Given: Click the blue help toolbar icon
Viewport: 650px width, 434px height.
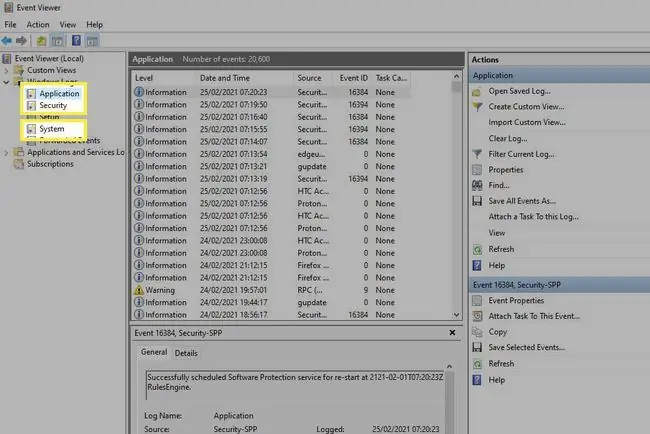Looking at the screenshot, I should pyautogui.click(x=76, y=41).
